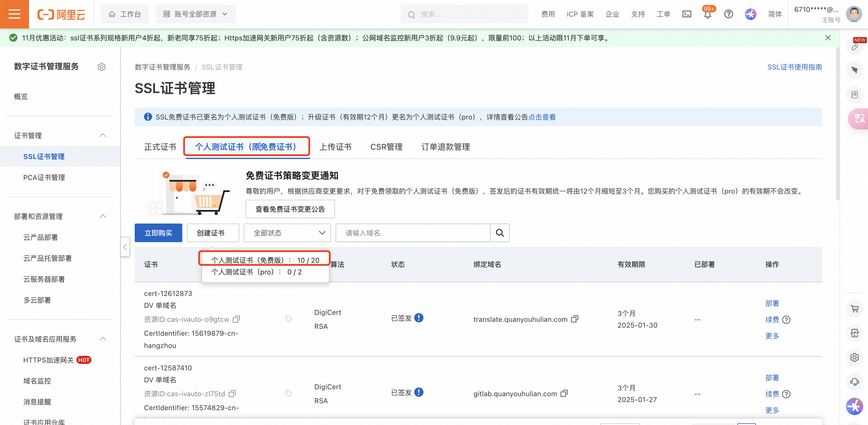Collapse the 证书管理 sidebar section
Image resolution: width=868 pixels, height=425 pixels.
(103, 135)
